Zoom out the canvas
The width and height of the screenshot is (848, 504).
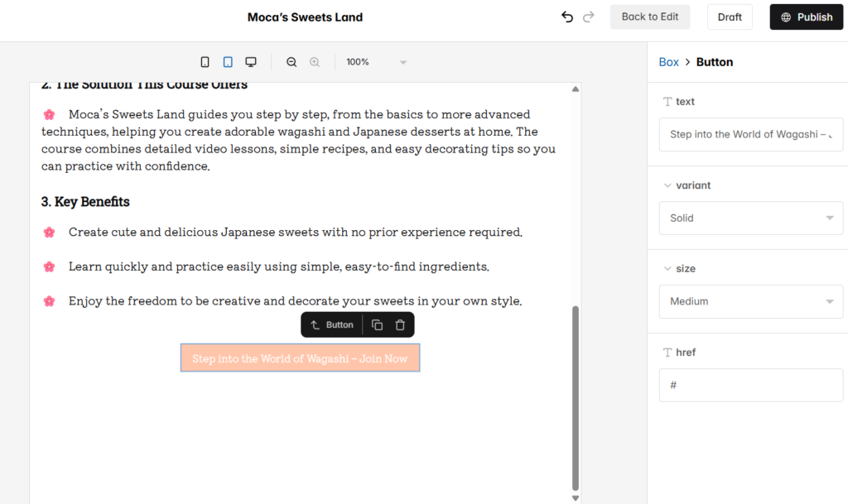pos(291,62)
